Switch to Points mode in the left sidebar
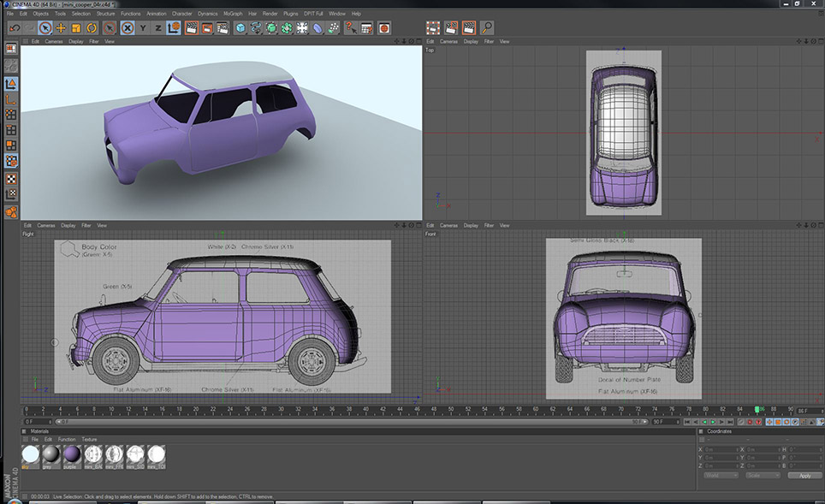Screen dimensions: 825x504 [11, 115]
